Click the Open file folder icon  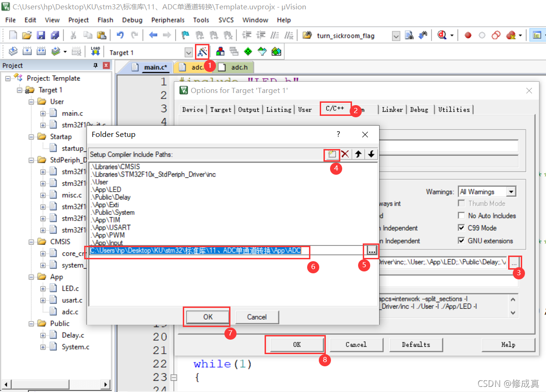point(27,35)
